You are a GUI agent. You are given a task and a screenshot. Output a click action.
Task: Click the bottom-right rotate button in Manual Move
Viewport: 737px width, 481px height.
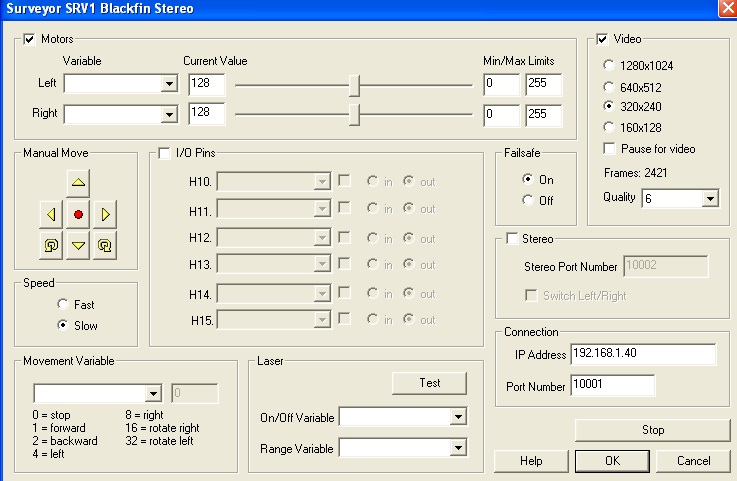[x=105, y=243]
